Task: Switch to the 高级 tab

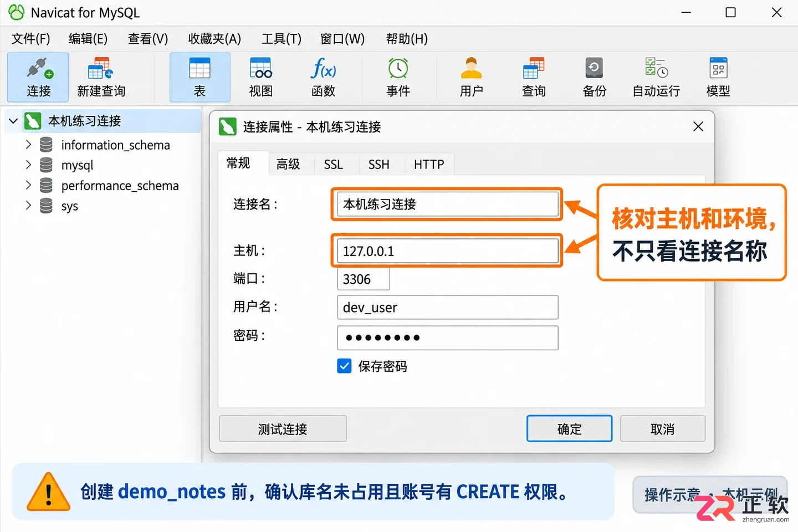Action: 288,164
